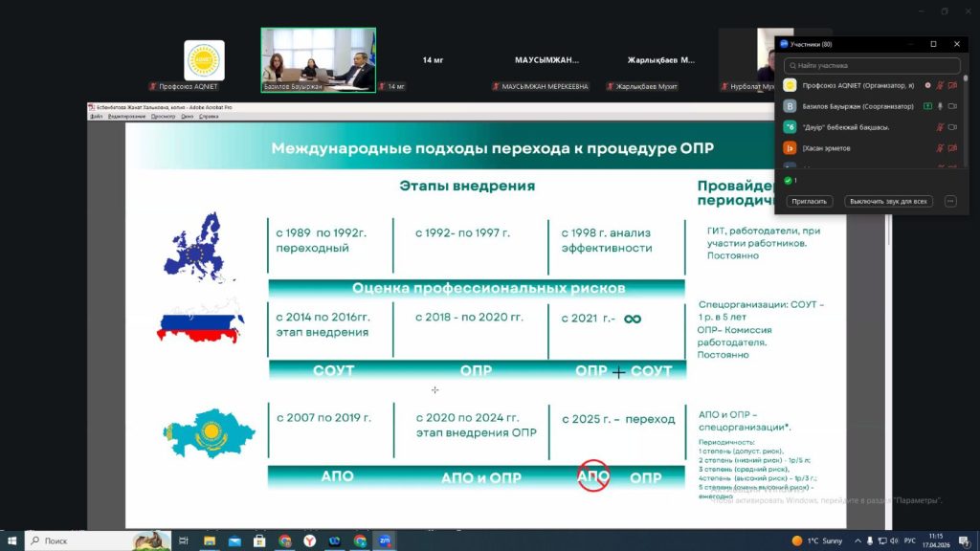Click the Найти участника search field
The width and height of the screenshot is (980, 551).
(x=871, y=65)
